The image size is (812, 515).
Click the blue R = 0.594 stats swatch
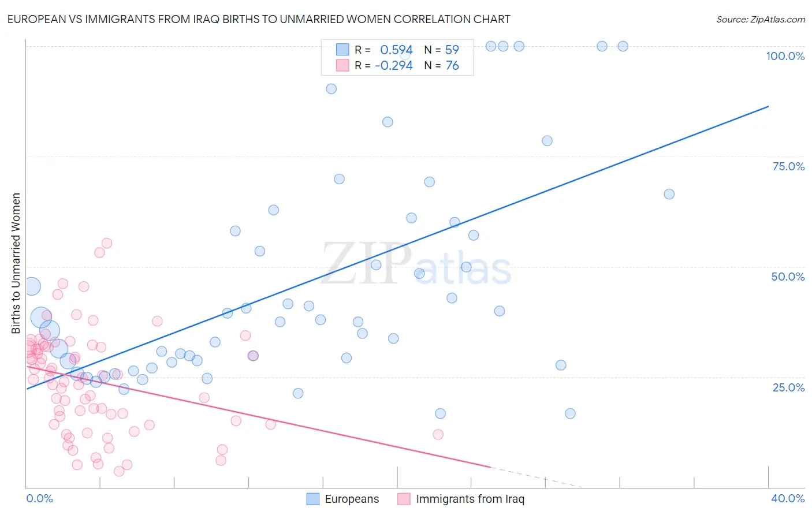(x=342, y=50)
